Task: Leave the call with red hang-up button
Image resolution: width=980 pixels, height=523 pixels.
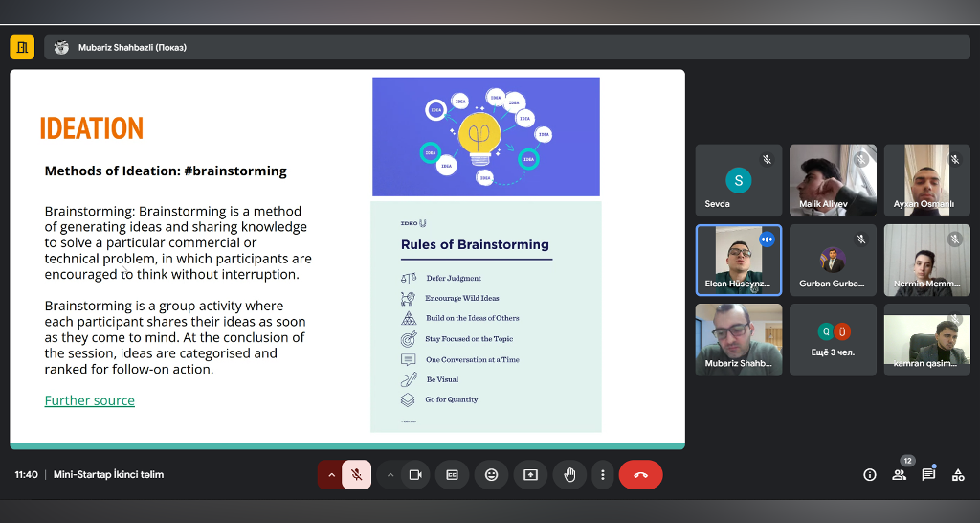Action: coord(640,474)
